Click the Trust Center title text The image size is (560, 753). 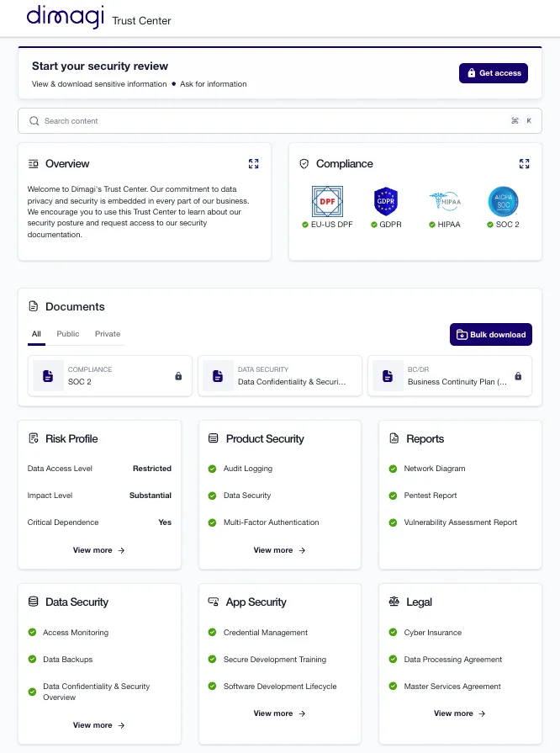click(141, 21)
